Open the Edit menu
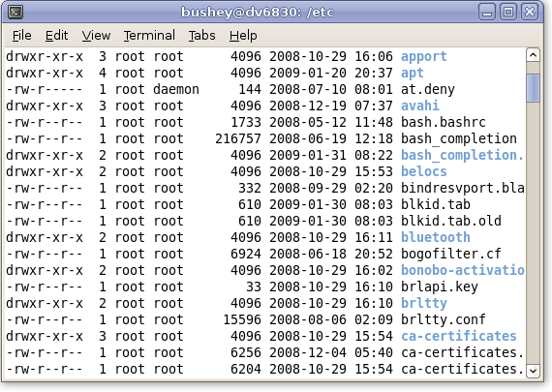 point(56,36)
